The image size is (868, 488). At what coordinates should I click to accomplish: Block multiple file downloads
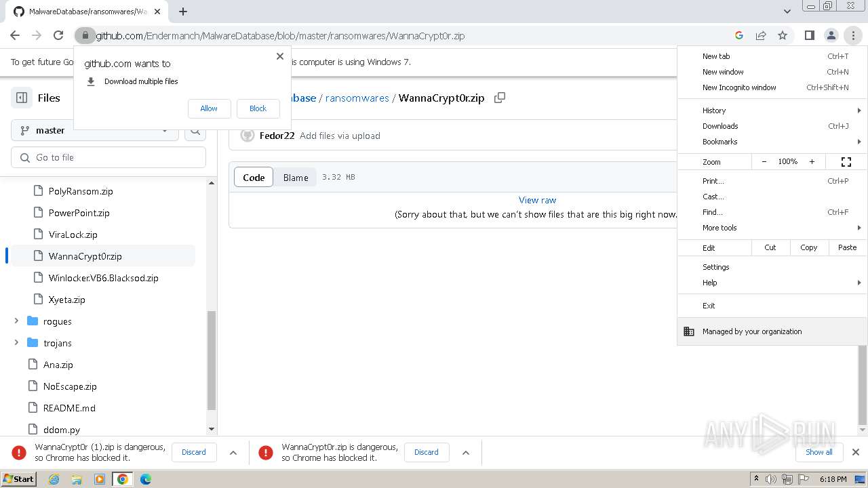point(258,108)
